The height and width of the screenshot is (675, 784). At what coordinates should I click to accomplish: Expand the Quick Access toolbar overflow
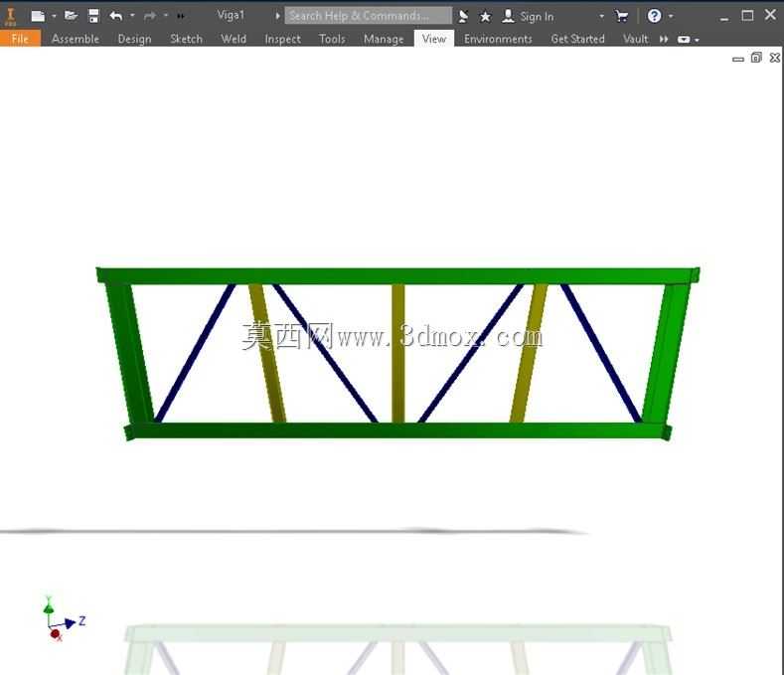click(181, 16)
